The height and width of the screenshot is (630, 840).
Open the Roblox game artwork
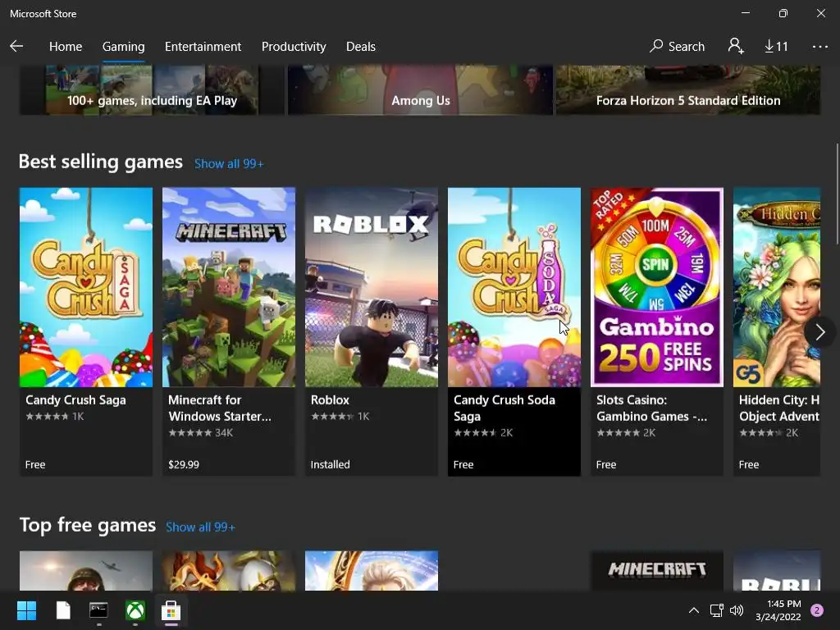click(372, 287)
